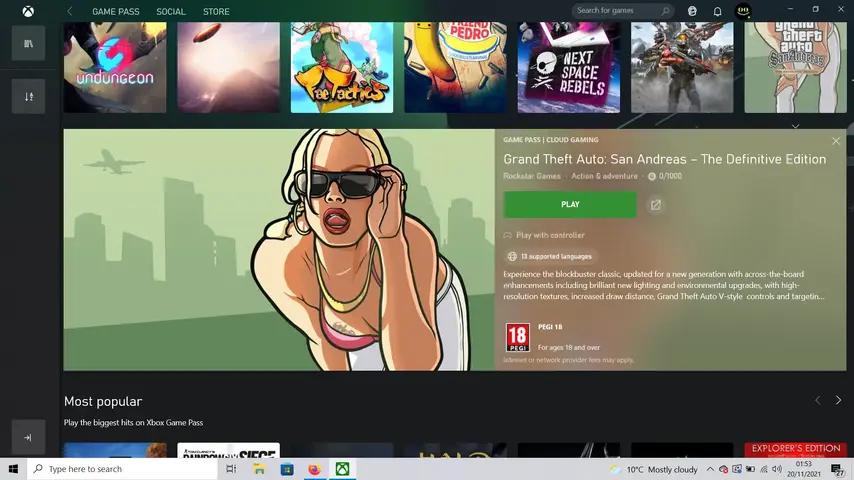Open File Explorer from taskbar

coord(259,469)
